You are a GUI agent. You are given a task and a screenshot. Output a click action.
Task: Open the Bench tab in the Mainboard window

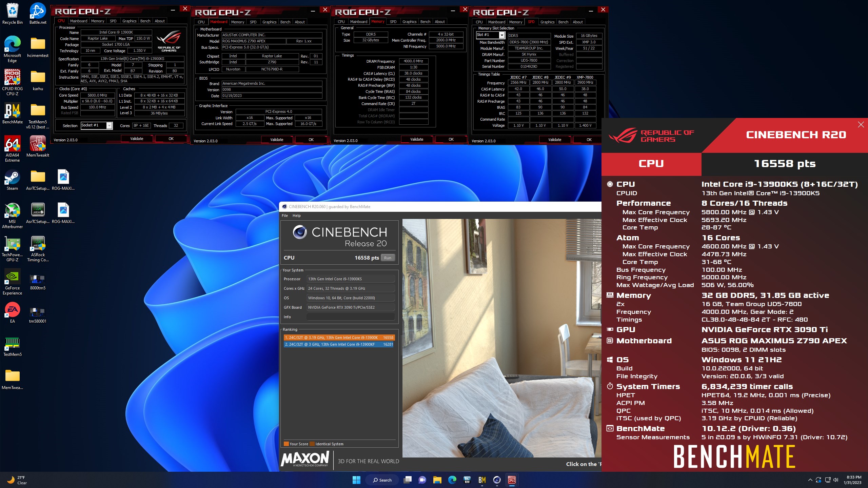[x=285, y=22]
